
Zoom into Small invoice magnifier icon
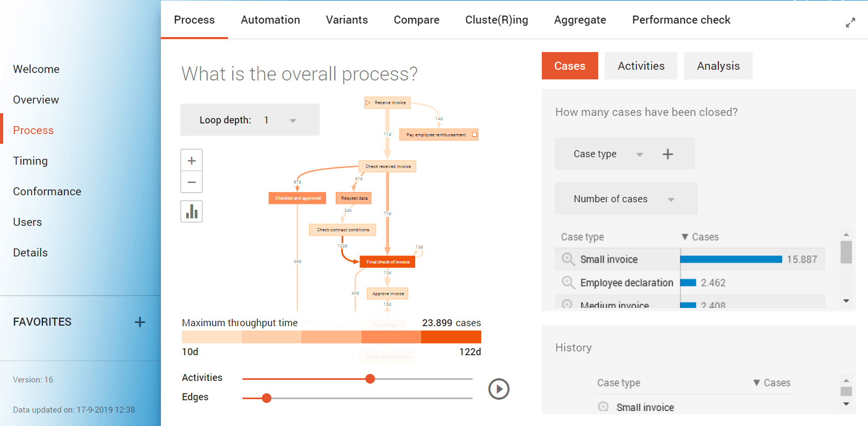point(568,259)
